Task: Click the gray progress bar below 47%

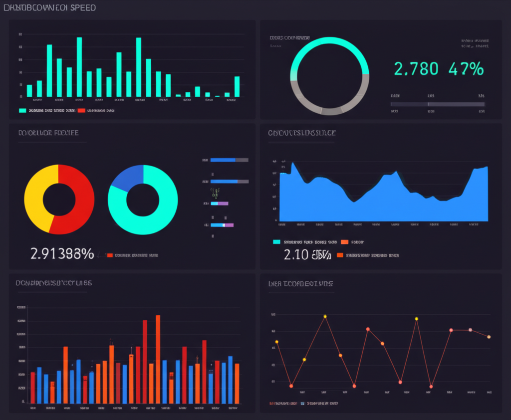Action: (x=437, y=104)
